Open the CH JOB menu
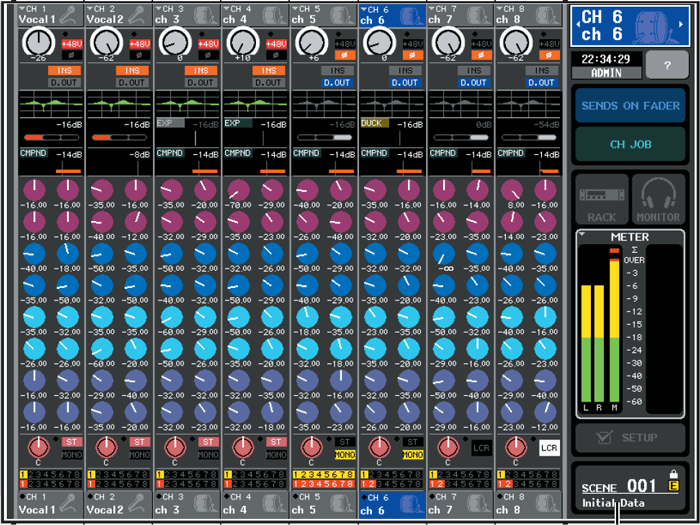 click(630, 144)
